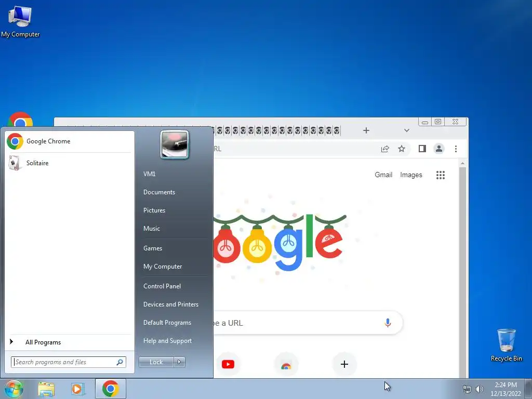The height and width of the screenshot is (399, 532).
Task: Click Share this page icon in Chrome
Action: tap(385, 149)
